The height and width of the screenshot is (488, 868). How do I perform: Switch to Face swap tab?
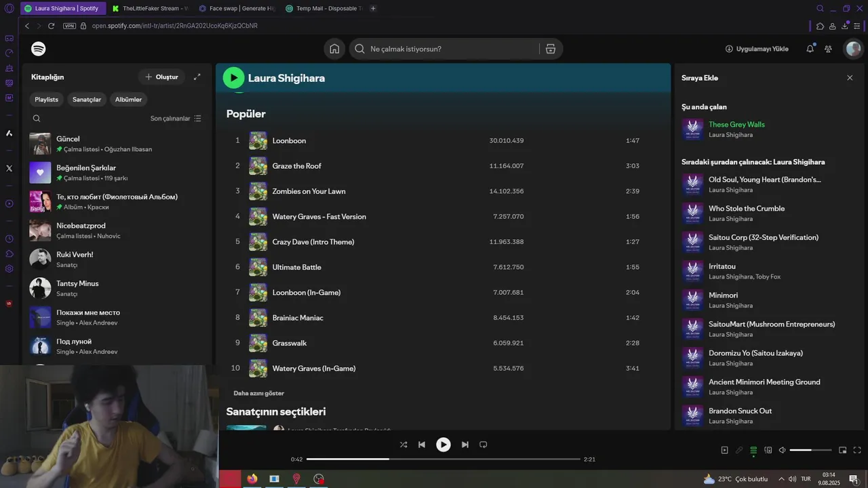[x=237, y=8]
